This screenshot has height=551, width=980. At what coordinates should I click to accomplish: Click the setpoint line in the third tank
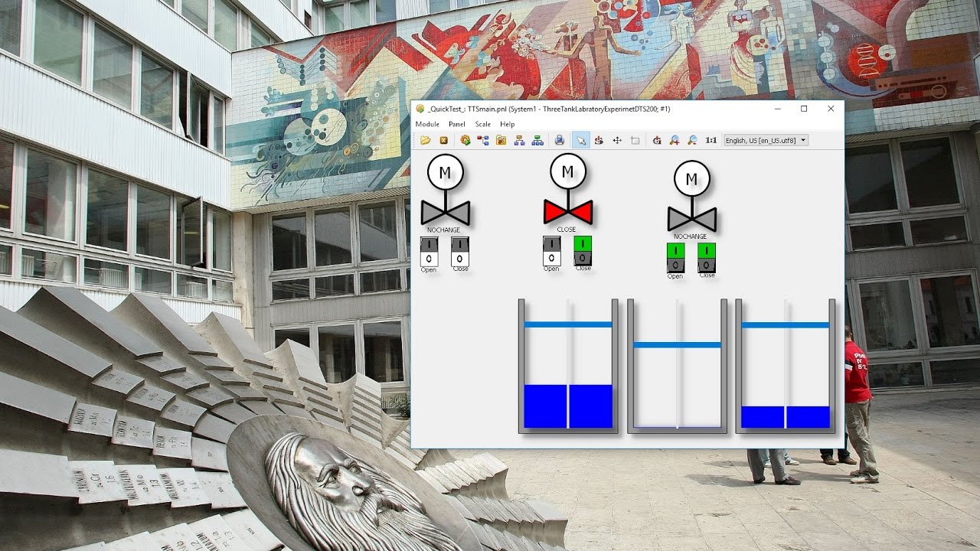click(786, 325)
